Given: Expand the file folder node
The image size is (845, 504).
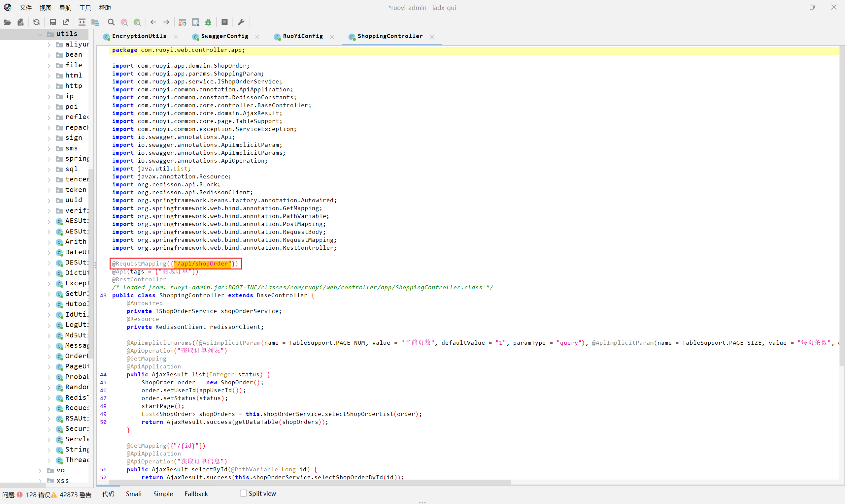Looking at the screenshot, I should [x=49, y=65].
